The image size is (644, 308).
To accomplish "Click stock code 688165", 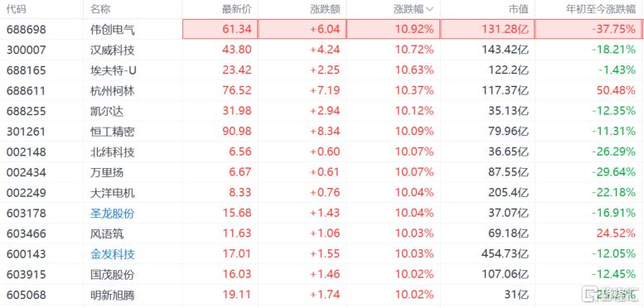I will pos(27,70).
